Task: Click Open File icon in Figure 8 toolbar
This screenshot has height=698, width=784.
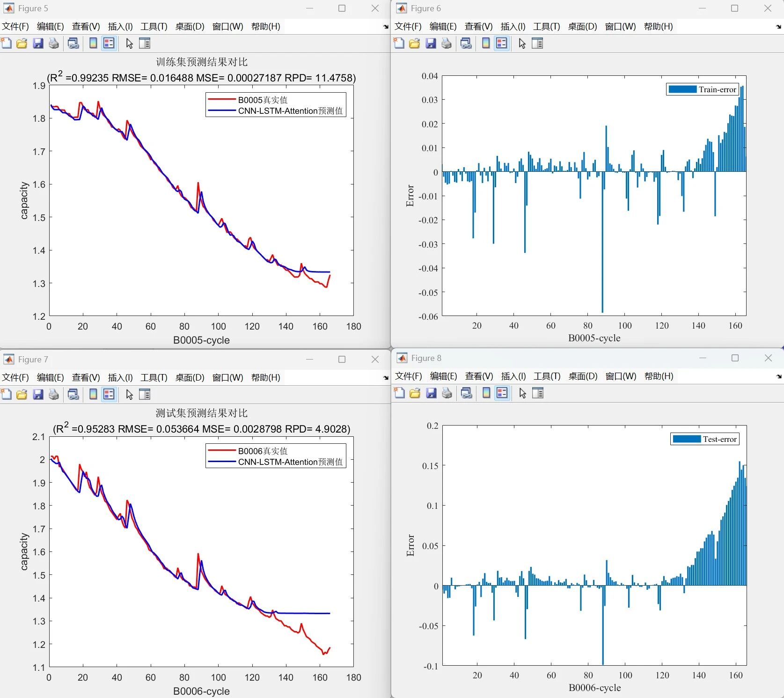Action: click(415, 393)
